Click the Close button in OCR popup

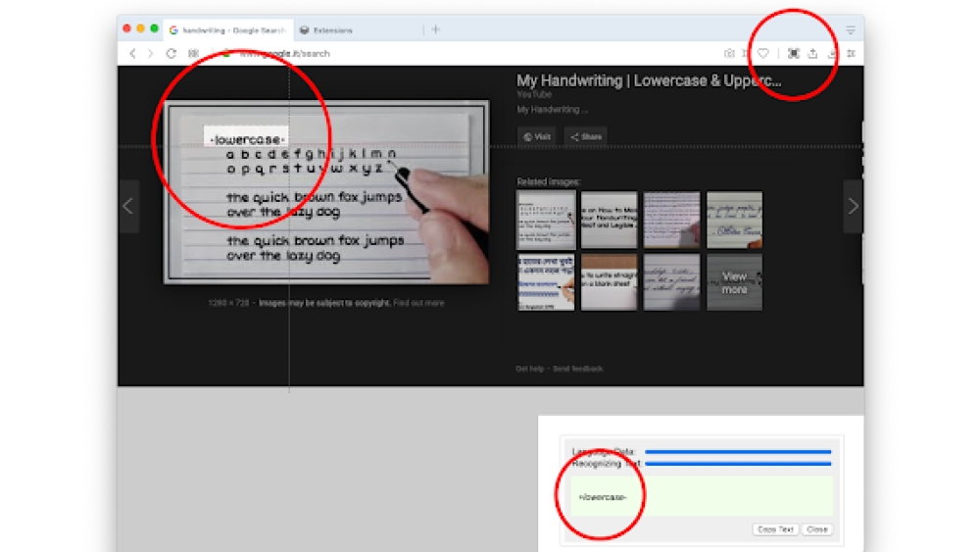coord(817,529)
